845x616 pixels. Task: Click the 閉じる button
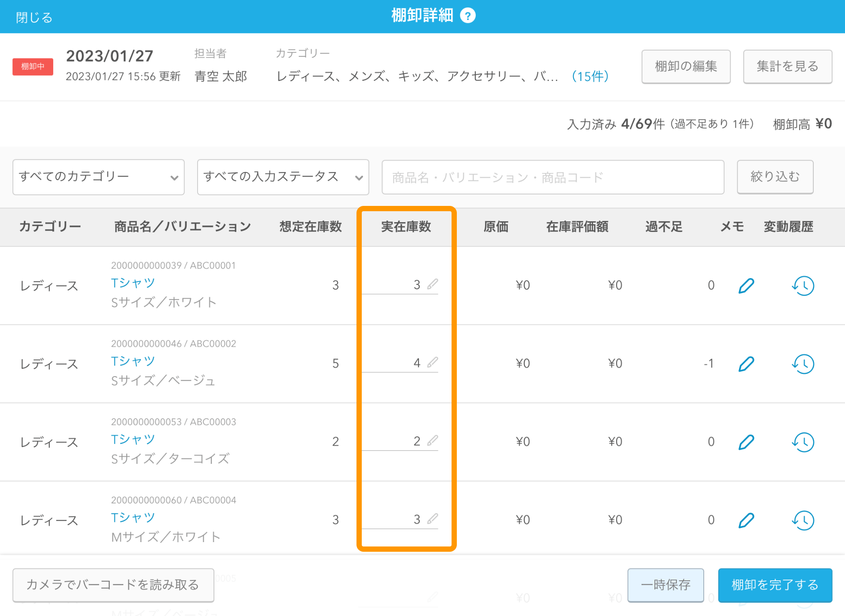coord(34,17)
